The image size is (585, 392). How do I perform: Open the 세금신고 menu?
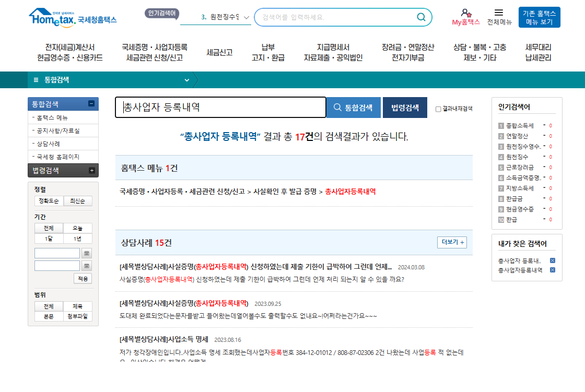[219, 52]
